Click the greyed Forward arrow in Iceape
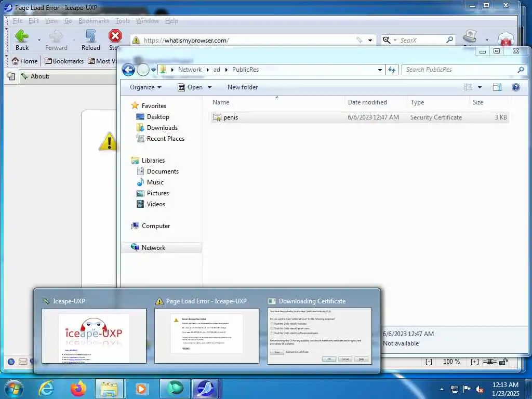 pyautogui.click(x=56, y=36)
